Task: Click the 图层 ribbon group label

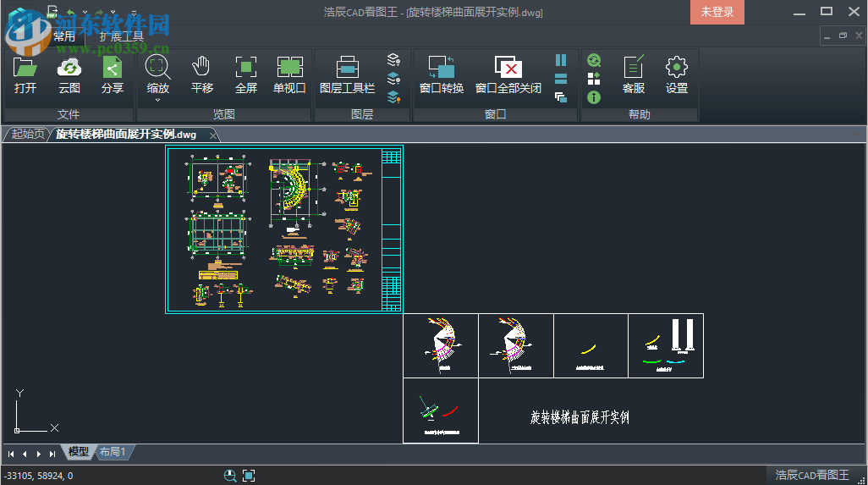Action: (x=362, y=114)
